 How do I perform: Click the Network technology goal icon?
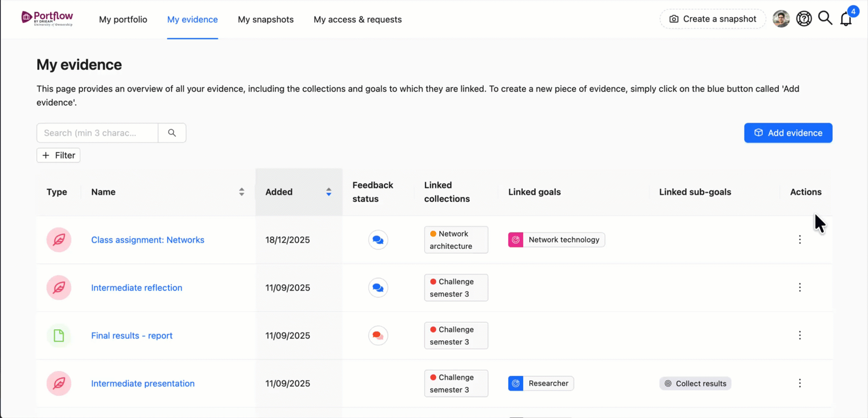[x=515, y=240]
